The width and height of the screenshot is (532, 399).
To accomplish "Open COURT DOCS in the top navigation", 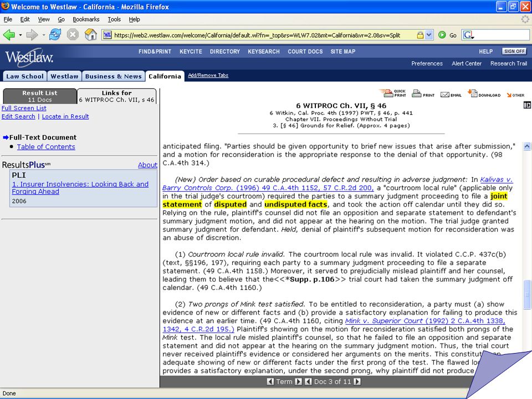I will tap(305, 52).
